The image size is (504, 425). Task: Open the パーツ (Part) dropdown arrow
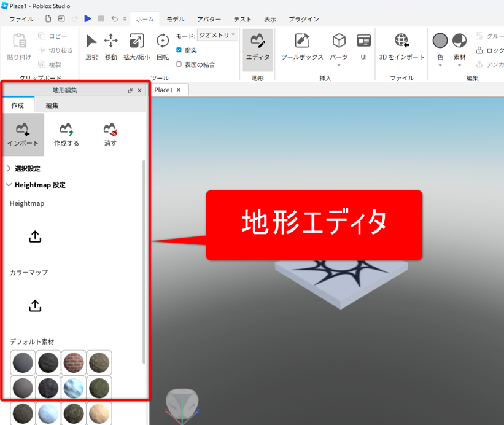click(x=339, y=64)
